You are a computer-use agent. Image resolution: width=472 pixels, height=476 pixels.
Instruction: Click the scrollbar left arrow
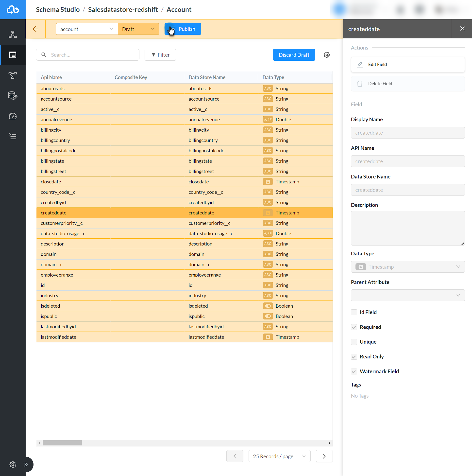pyautogui.click(x=39, y=443)
